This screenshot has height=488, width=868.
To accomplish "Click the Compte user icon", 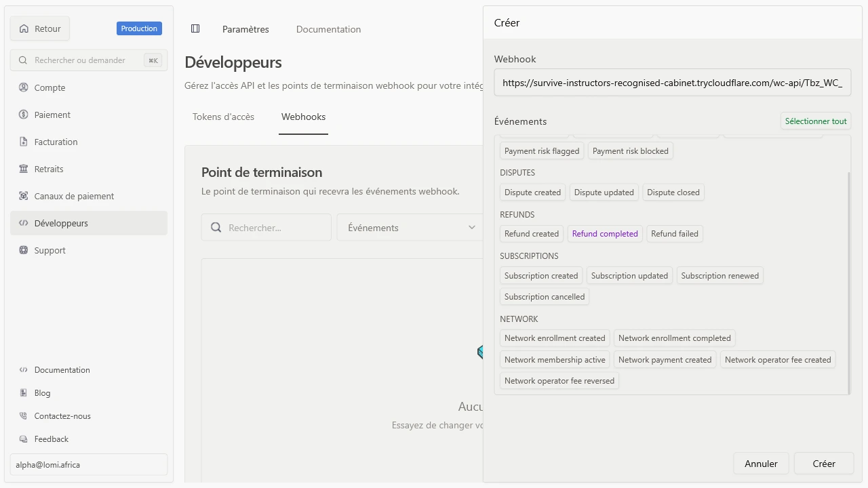I will tap(24, 87).
